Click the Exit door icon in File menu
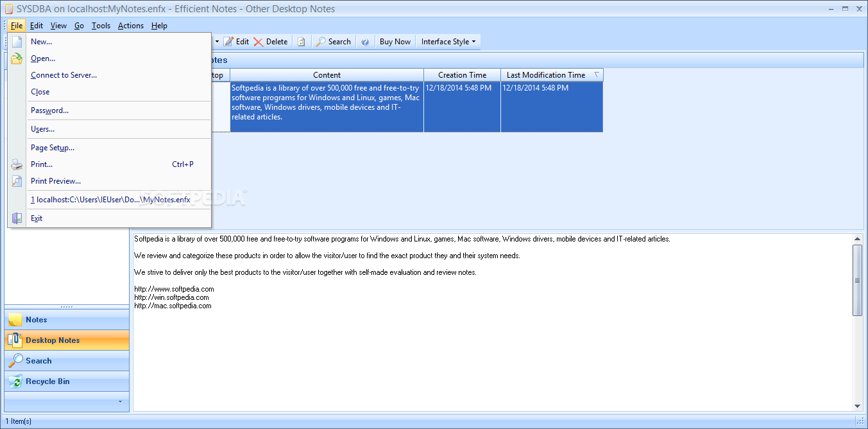The width and height of the screenshot is (868, 429). point(17,218)
